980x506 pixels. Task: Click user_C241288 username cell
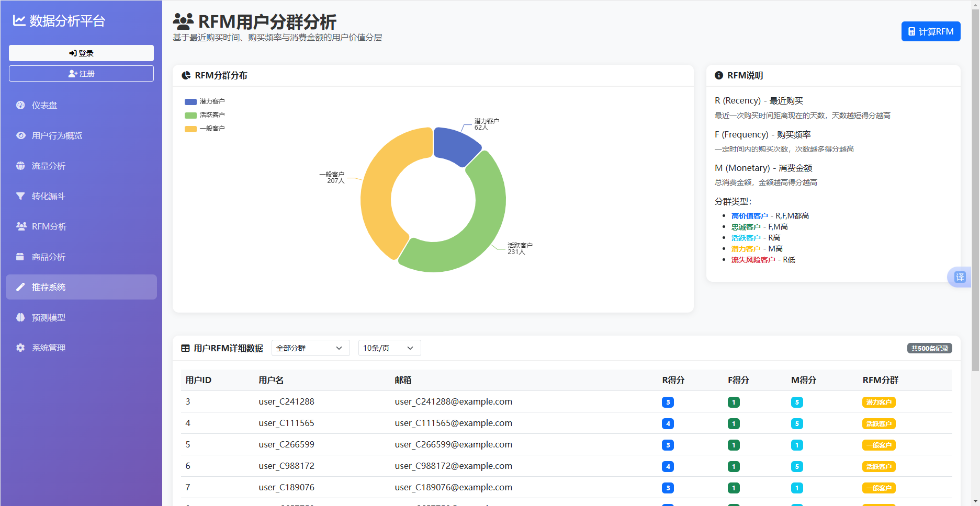pos(286,401)
